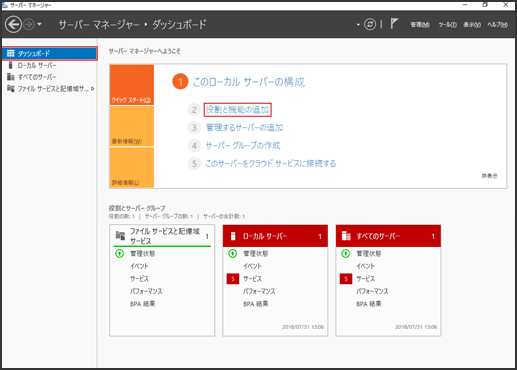
Task: Refresh the Server Manager dashboard
Action: click(370, 24)
